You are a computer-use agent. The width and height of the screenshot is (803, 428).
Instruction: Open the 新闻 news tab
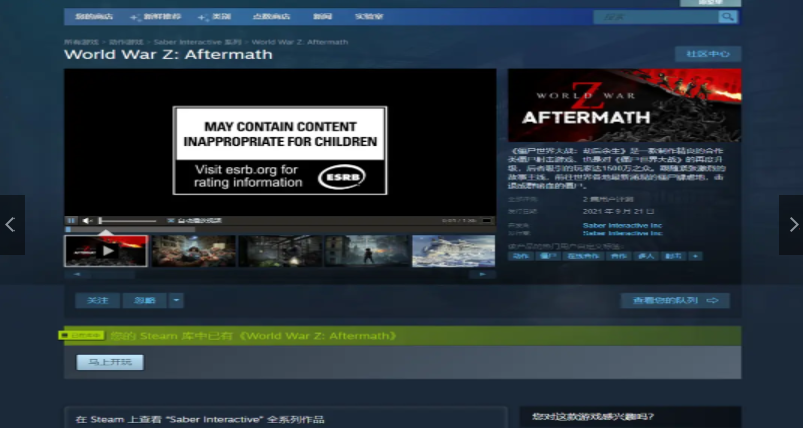pos(323,16)
